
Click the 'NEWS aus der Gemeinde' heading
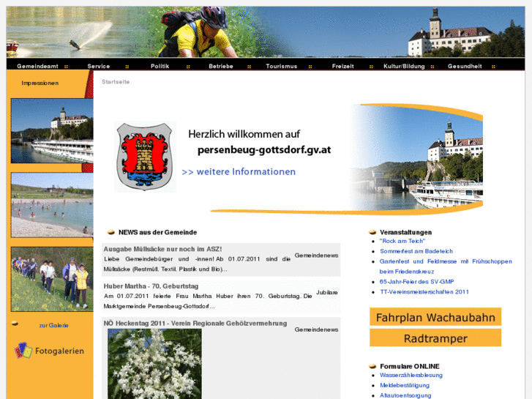pos(157,232)
